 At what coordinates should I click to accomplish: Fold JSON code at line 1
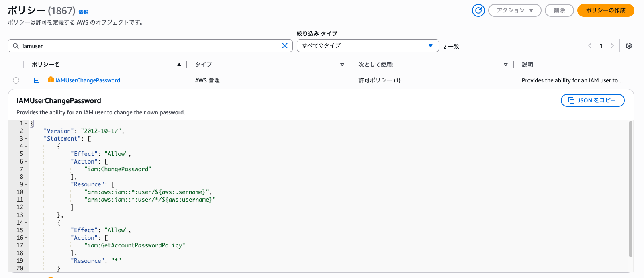pos(26,124)
